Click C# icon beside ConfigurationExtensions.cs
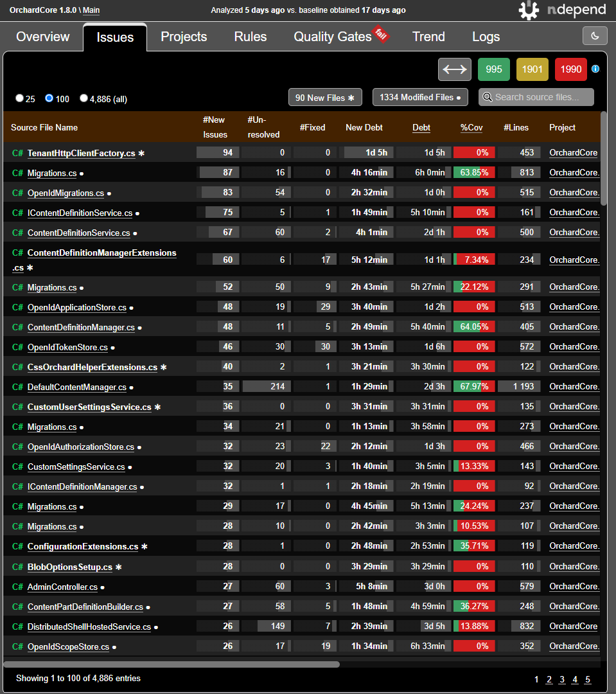616x694 pixels. 17,546
